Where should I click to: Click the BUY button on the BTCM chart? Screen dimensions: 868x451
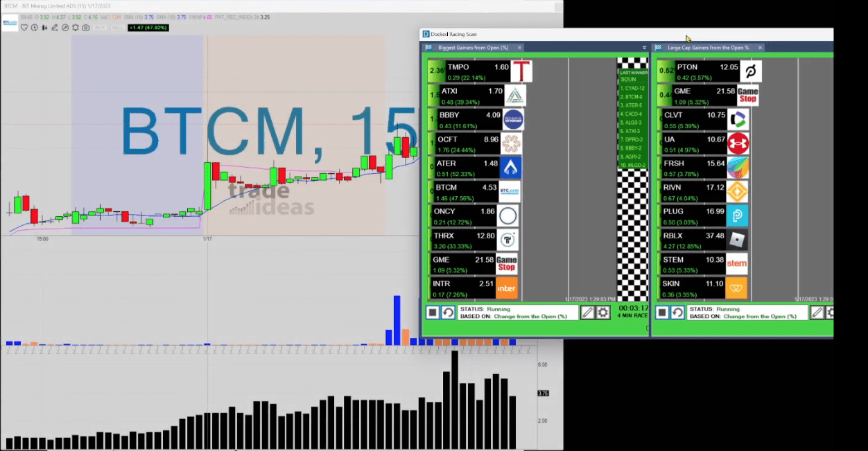click(100, 28)
